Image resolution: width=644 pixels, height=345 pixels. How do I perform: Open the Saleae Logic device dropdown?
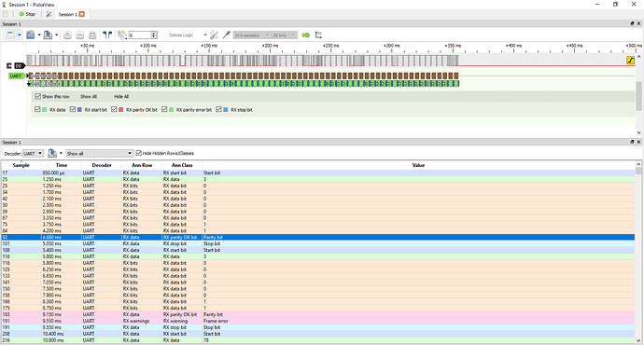187,35
